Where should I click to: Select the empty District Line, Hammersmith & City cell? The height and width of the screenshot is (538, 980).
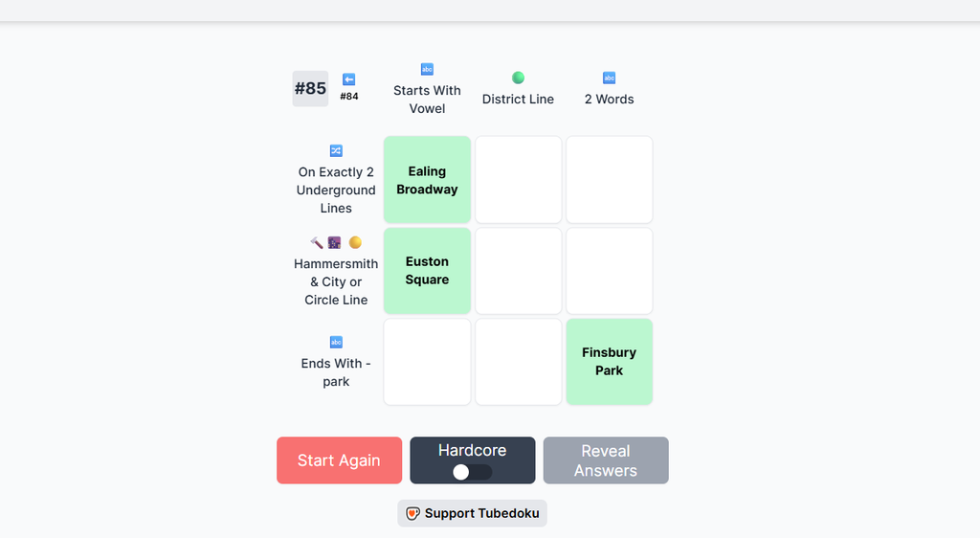point(518,271)
